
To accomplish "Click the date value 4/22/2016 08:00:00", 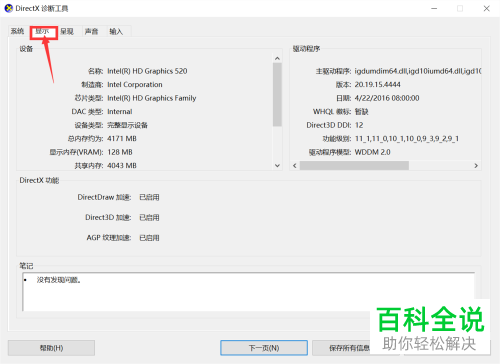I will point(387,98).
